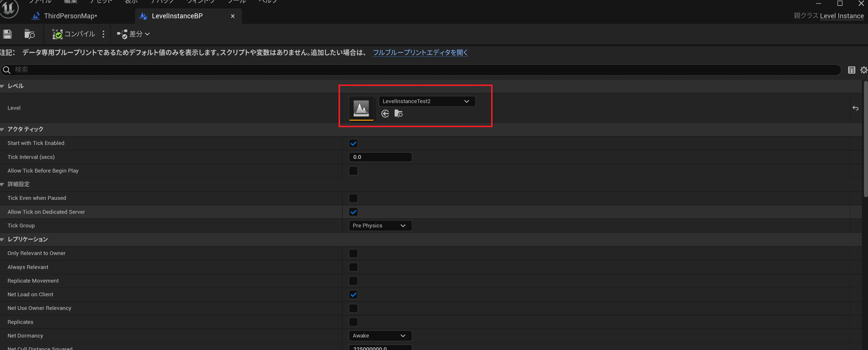Focus the details search field
The height and width of the screenshot is (350, 868).
[420, 70]
